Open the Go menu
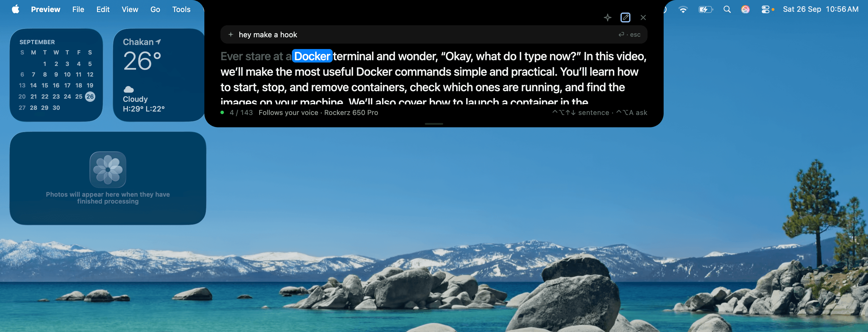The height and width of the screenshot is (332, 868). pos(155,9)
